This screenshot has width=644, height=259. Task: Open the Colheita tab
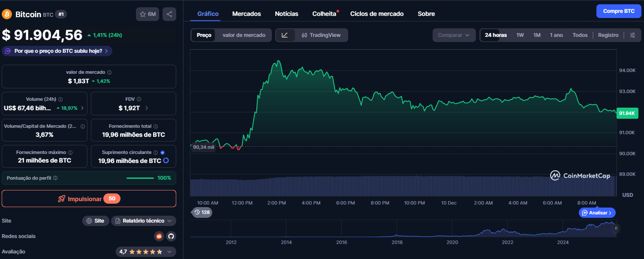(x=324, y=13)
